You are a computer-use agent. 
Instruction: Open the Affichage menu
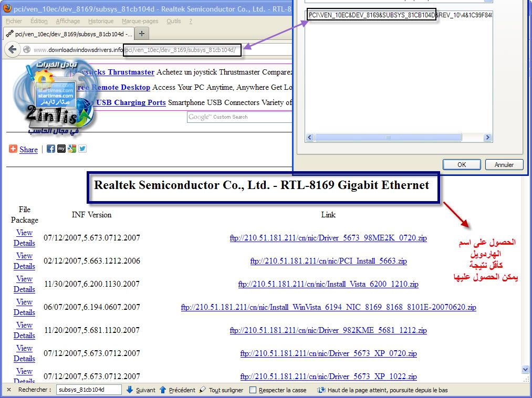68,21
